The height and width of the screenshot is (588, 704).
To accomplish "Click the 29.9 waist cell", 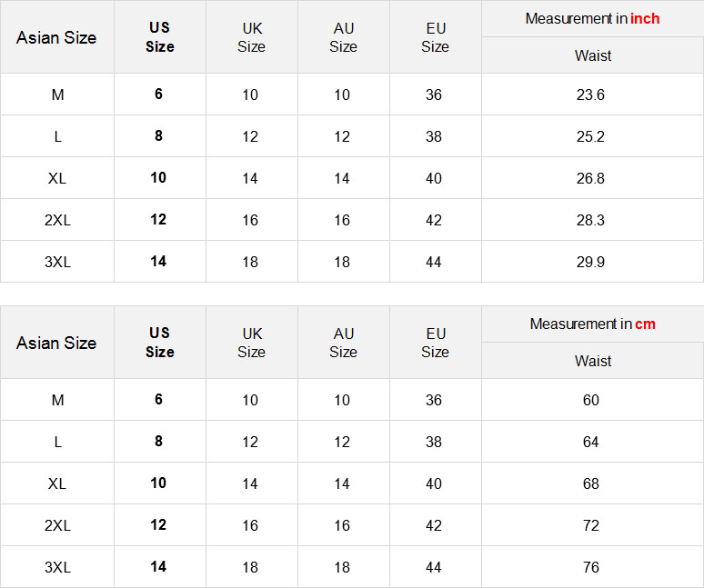I will (x=590, y=262).
